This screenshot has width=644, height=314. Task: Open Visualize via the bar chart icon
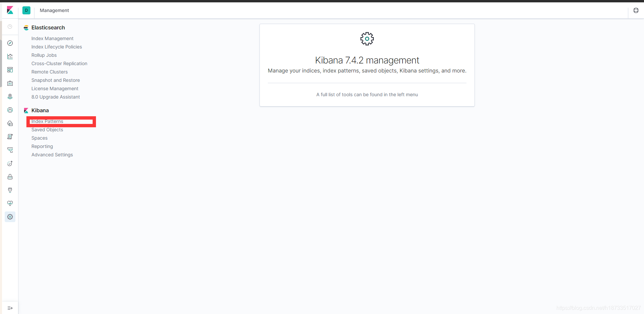pyautogui.click(x=10, y=56)
